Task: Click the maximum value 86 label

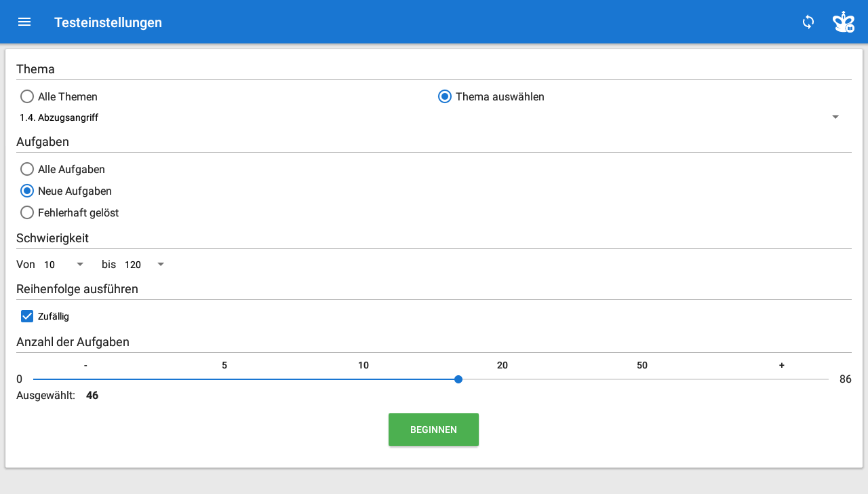Action: pos(846,379)
